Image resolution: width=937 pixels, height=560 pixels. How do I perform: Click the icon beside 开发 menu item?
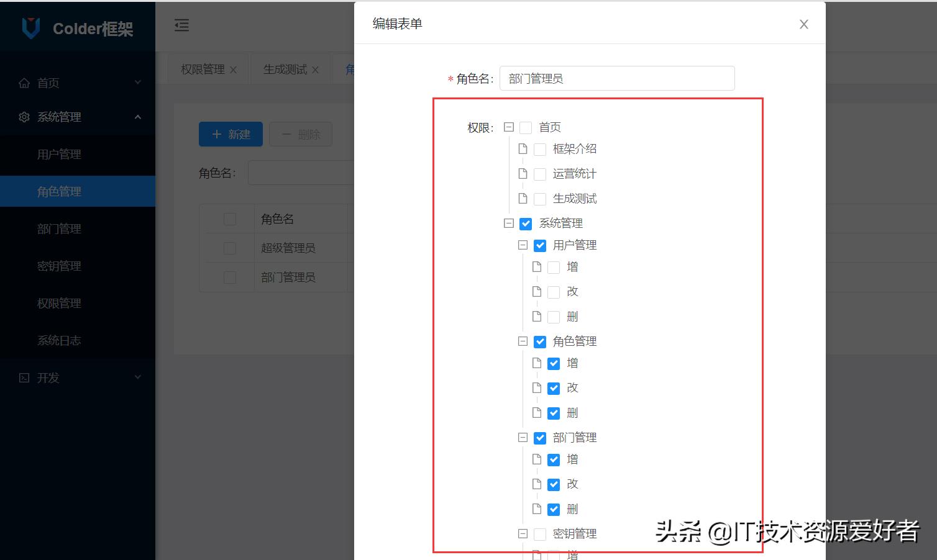tap(24, 377)
